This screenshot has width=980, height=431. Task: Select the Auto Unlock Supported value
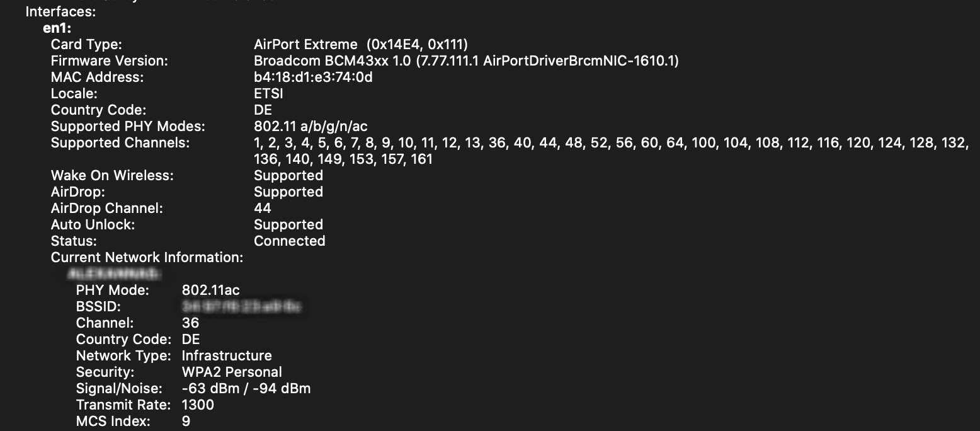tap(288, 225)
